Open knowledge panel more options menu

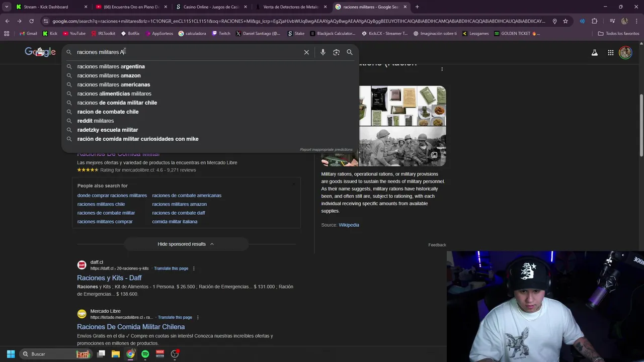coord(442,69)
